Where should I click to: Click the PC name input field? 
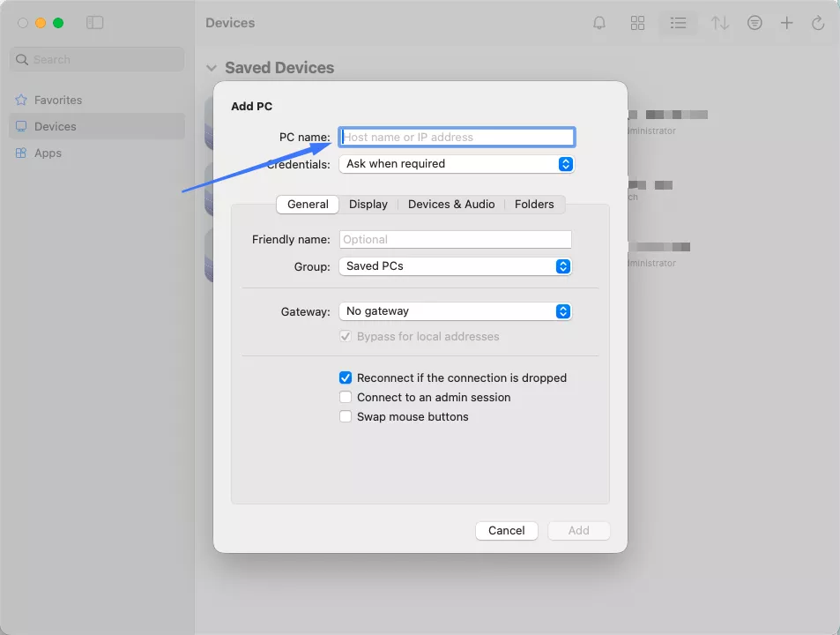click(x=457, y=138)
